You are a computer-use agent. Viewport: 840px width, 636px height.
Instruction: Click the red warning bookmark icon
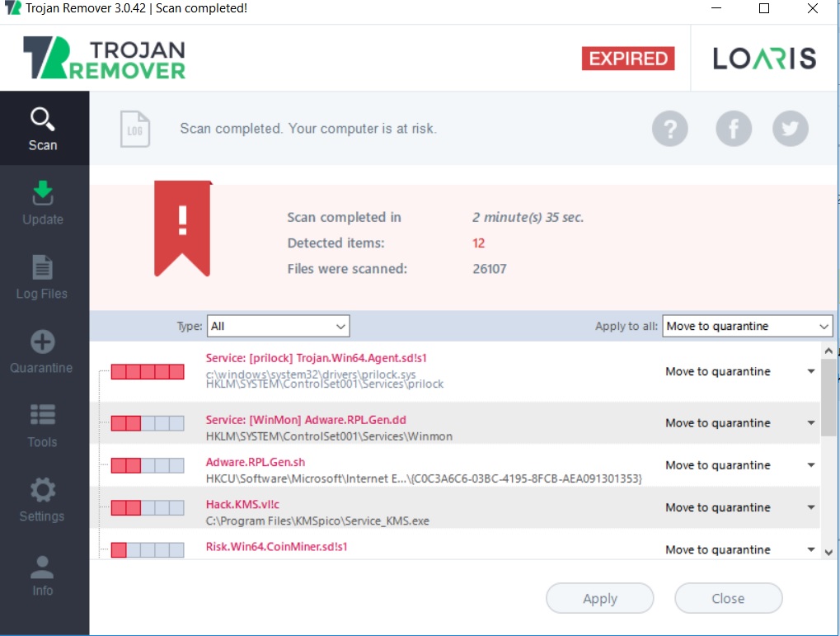tap(183, 228)
